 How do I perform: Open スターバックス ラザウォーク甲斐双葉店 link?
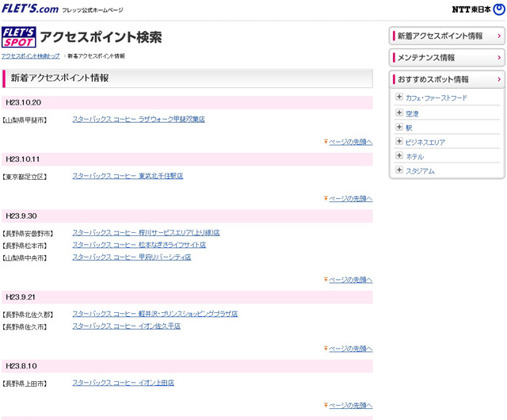pos(139,120)
